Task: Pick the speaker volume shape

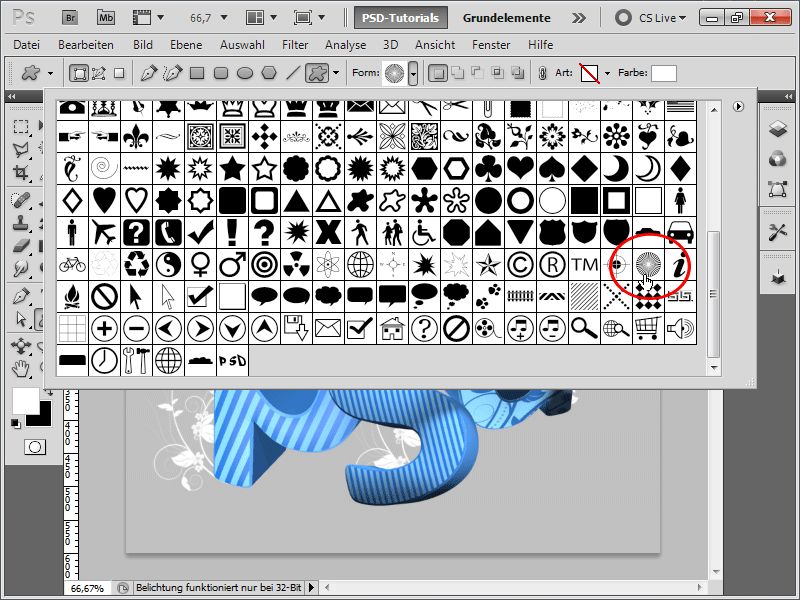Action: [681, 329]
